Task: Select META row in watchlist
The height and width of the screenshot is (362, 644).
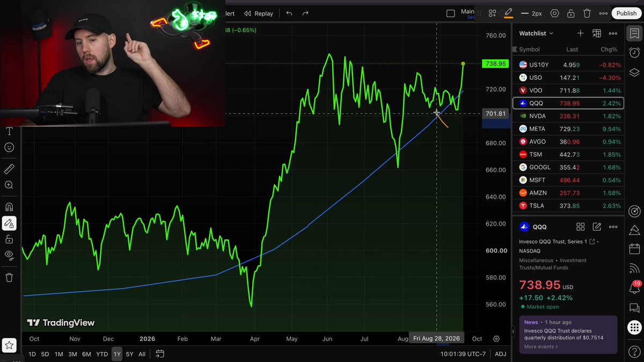Action: coord(568,129)
